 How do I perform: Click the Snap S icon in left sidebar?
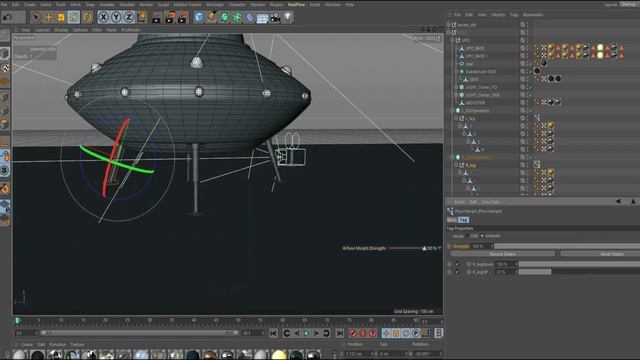(x=5, y=170)
